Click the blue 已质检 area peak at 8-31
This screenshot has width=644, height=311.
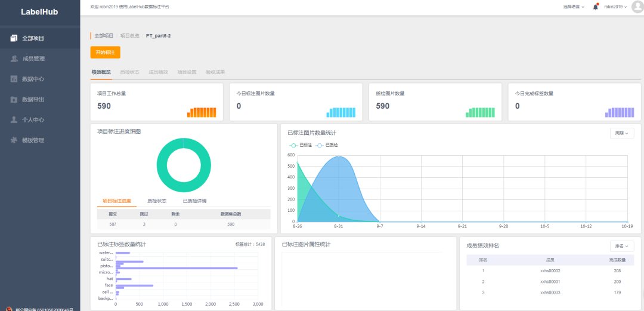[339, 157]
